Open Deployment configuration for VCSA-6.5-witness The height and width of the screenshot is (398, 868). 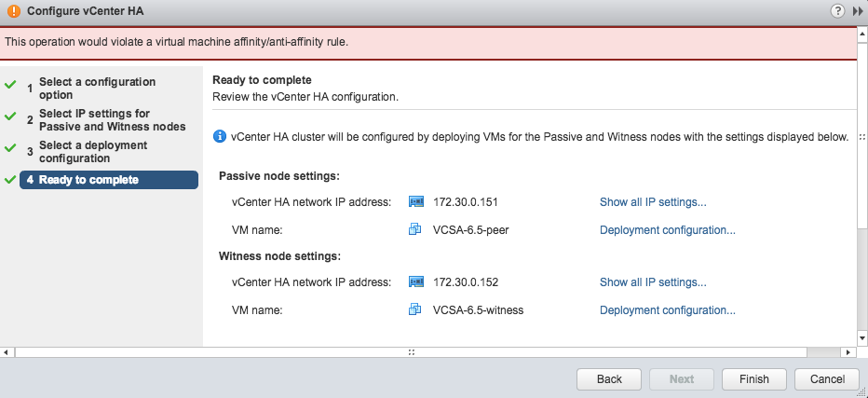668,310
